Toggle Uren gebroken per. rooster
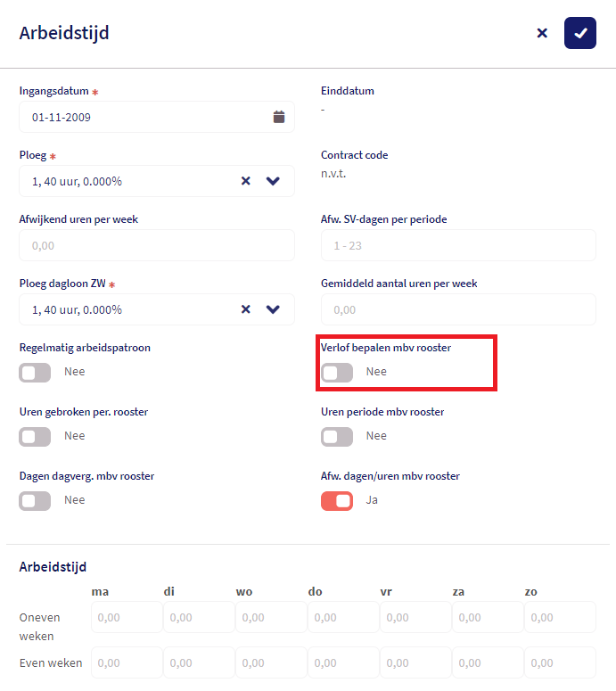Viewport: 616px width, 691px height. coord(36,436)
